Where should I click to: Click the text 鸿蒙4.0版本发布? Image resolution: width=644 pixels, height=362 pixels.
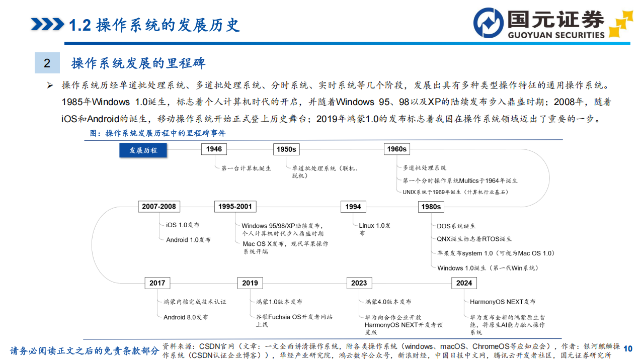click(388, 302)
